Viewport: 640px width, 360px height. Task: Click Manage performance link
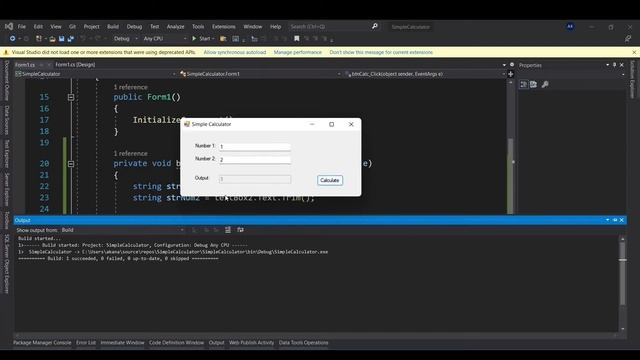pos(298,52)
